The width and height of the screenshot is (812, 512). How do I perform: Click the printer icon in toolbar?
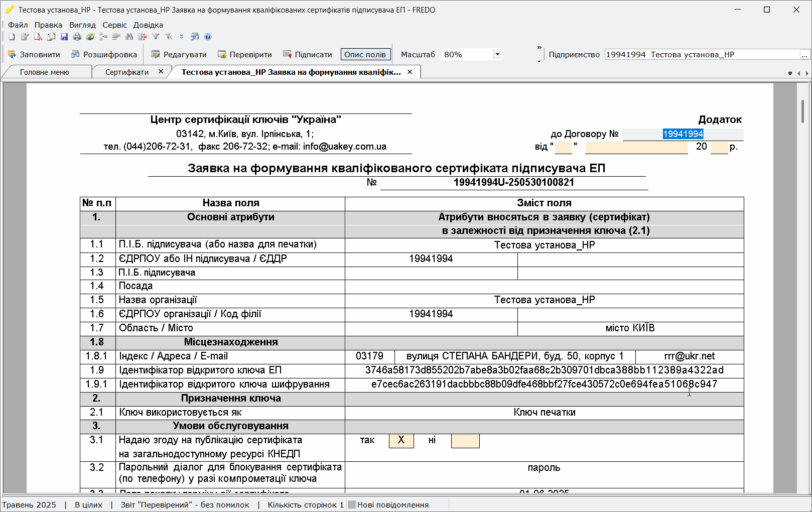point(77,37)
